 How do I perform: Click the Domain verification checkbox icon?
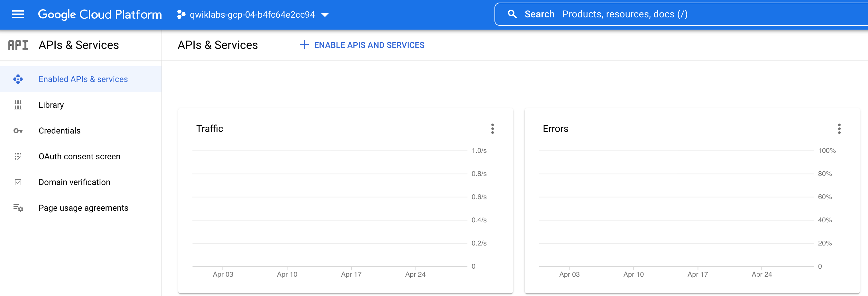coord(18,182)
